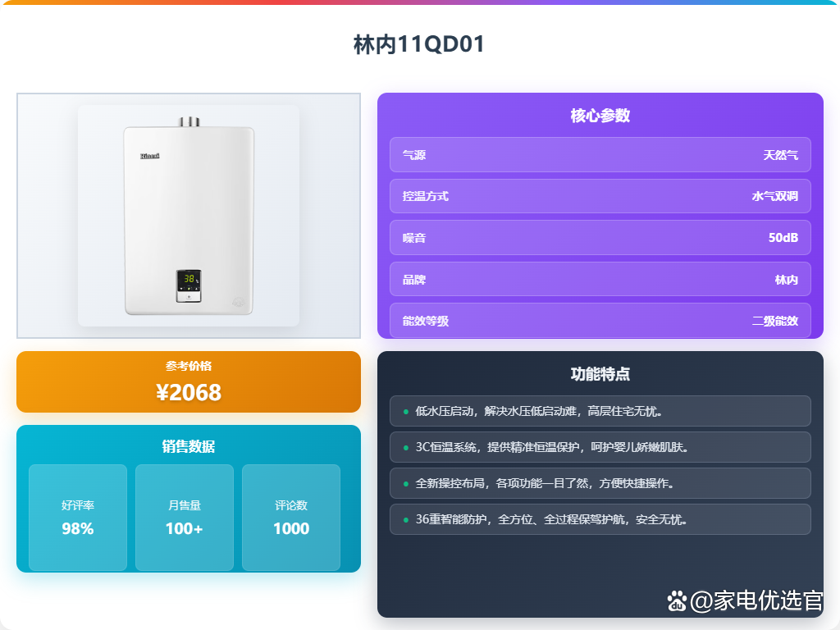Click the 月售量 100+ stat tile

click(185, 518)
